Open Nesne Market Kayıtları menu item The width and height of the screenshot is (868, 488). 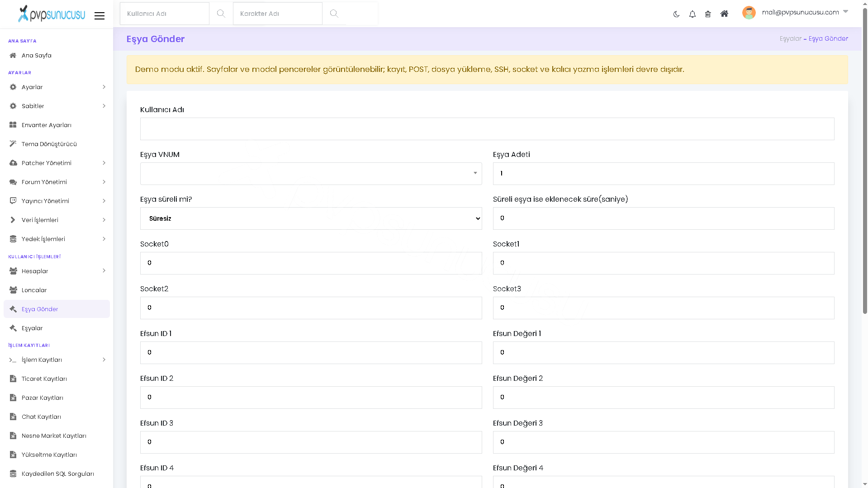point(57,436)
